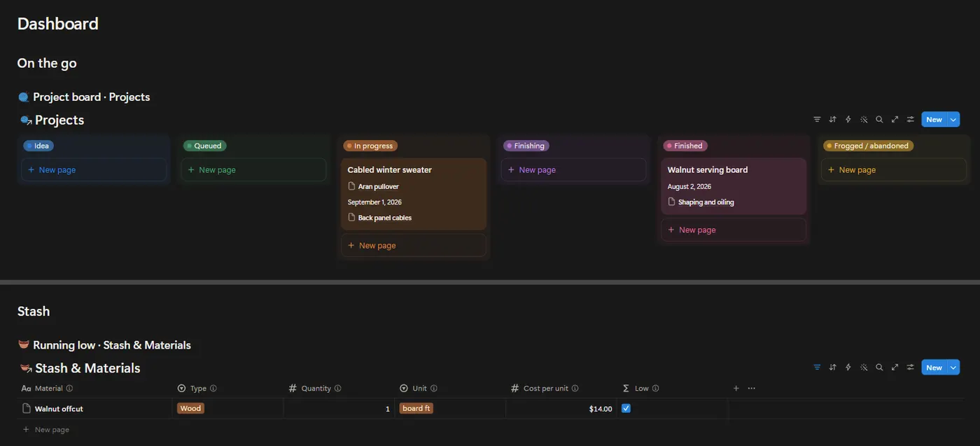980x446 pixels.
Task: Click the $14.00 cost cell
Action: (561, 409)
